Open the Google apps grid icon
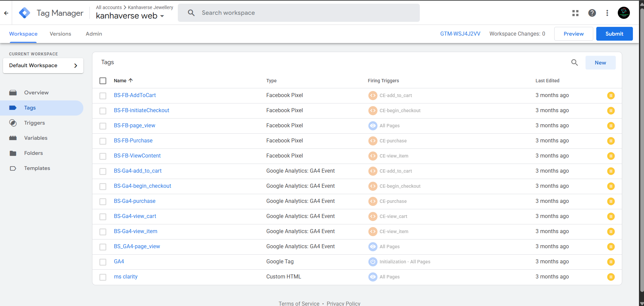Screen dimensions: 644x306 [x=575, y=13]
